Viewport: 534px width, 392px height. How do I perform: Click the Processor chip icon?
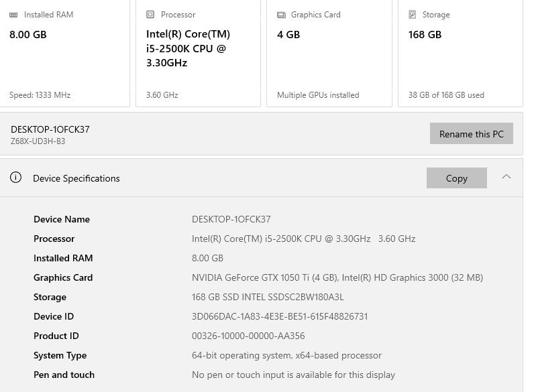coord(150,14)
